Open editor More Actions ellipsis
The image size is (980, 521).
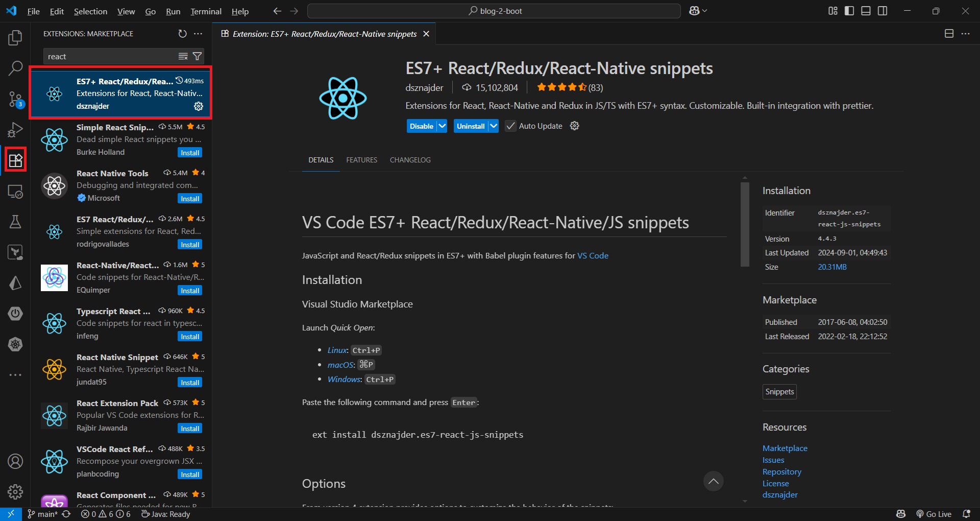965,34
